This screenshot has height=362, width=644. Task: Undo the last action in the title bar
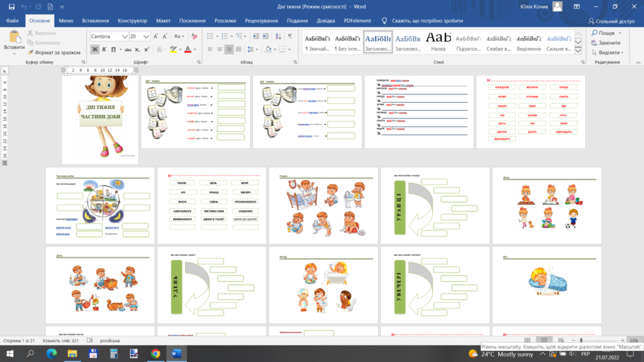pyautogui.click(x=24, y=7)
